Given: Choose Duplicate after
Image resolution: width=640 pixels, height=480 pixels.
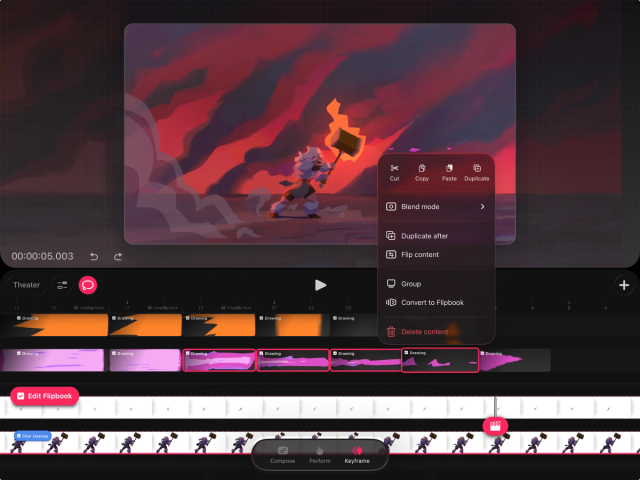Looking at the screenshot, I should 436,236.
